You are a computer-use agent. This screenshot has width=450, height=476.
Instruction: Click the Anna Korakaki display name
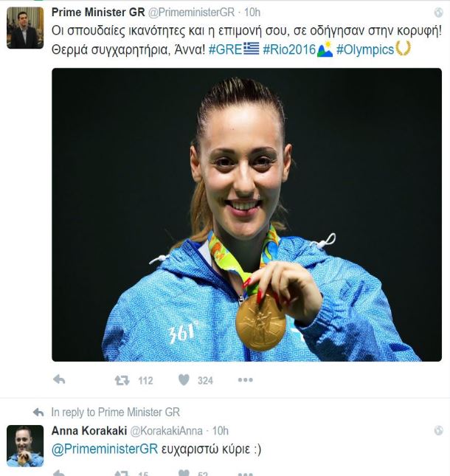pyautogui.click(x=89, y=430)
